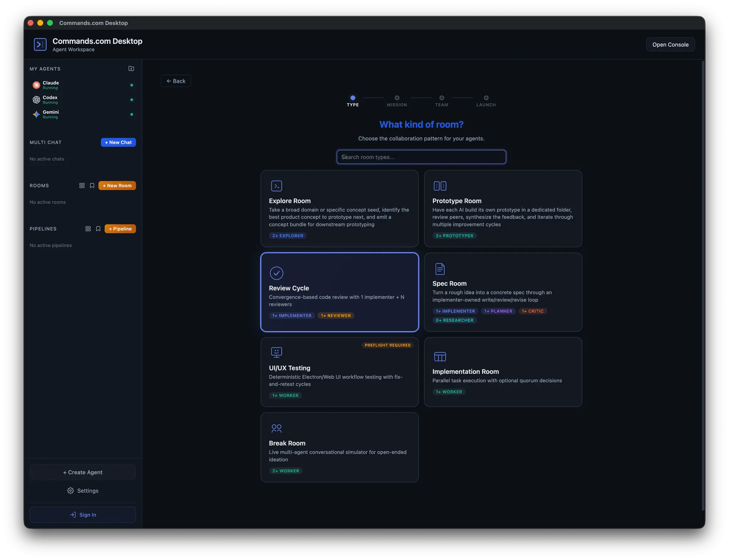This screenshot has width=729, height=560.
Task: Click the Spec Room 1+ IMPLEMENTER tag
Action: pyautogui.click(x=455, y=311)
